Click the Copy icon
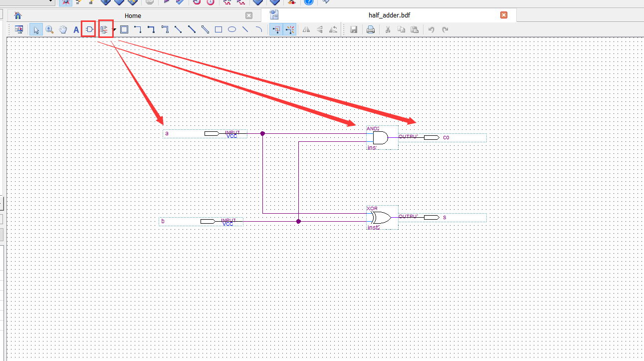Image resolution: width=644 pixels, height=361 pixels. click(401, 29)
